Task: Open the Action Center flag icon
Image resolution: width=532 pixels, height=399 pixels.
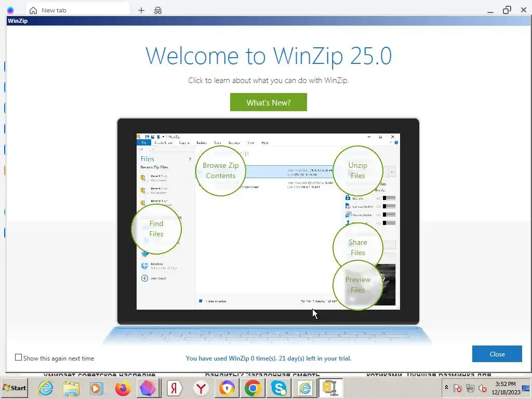Action: pos(457,388)
